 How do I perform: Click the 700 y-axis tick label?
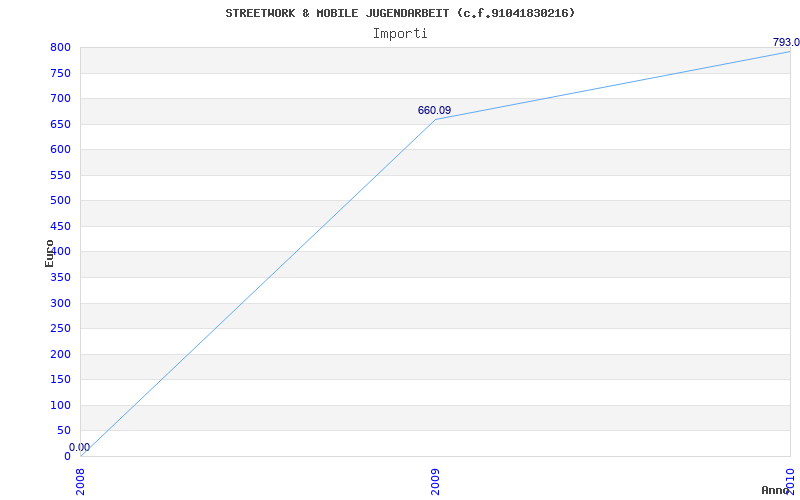point(60,98)
